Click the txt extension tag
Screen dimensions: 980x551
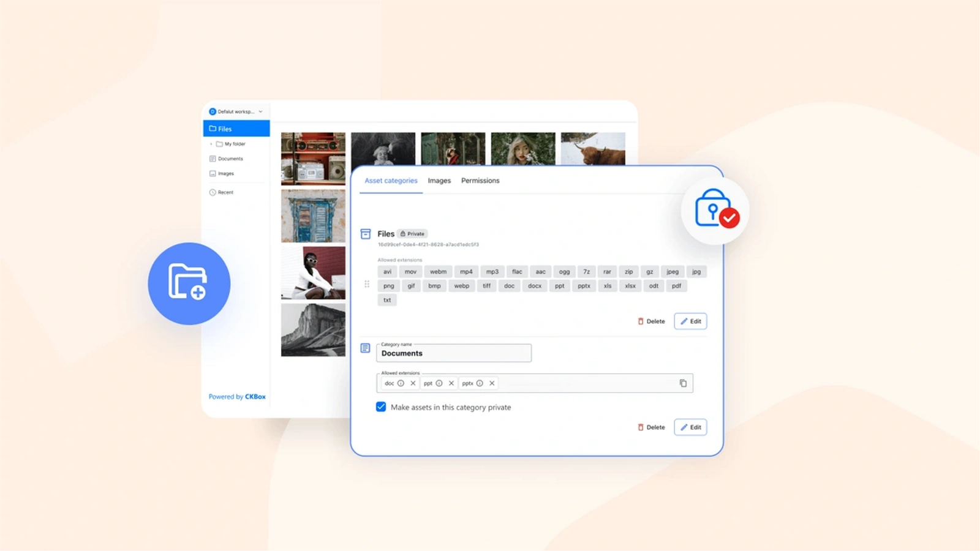click(387, 300)
